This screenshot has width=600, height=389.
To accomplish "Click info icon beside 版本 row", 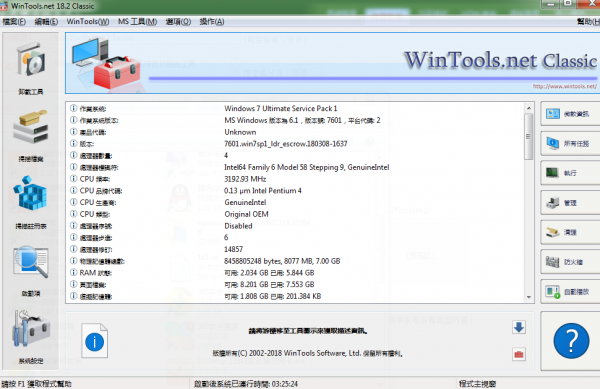I will [x=73, y=143].
